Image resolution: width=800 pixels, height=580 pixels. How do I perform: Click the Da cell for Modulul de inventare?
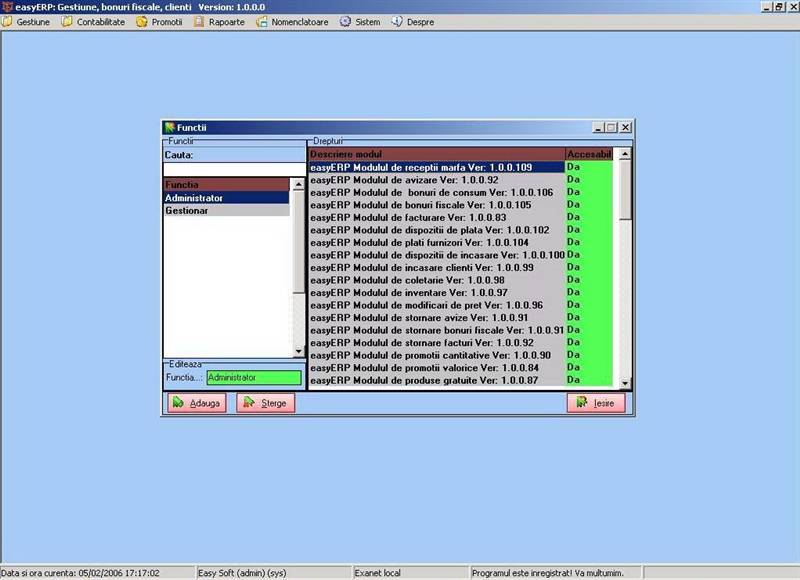[x=589, y=292]
